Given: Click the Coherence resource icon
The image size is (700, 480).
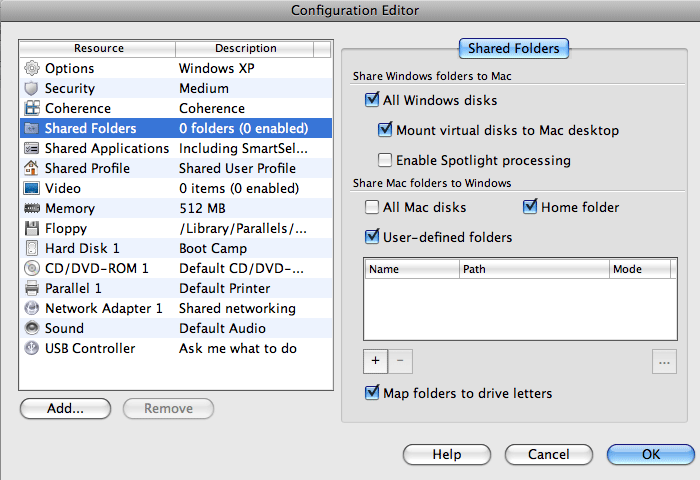Looking at the screenshot, I should click(31, 109).
